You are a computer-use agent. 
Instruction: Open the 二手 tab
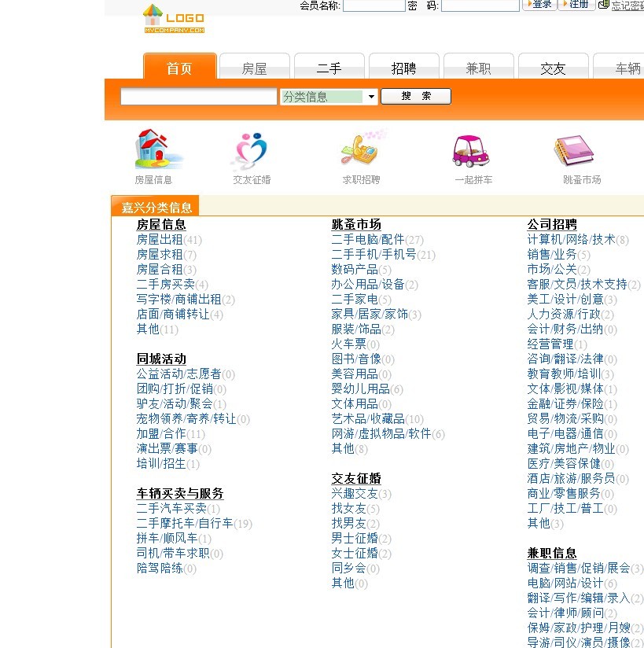click(x=329, y=66)
